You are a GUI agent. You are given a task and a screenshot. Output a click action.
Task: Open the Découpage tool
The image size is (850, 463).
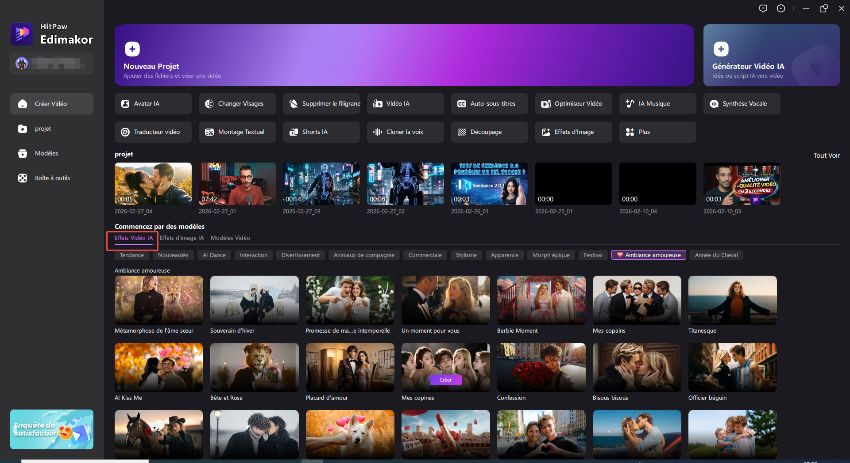click(490, 132)
